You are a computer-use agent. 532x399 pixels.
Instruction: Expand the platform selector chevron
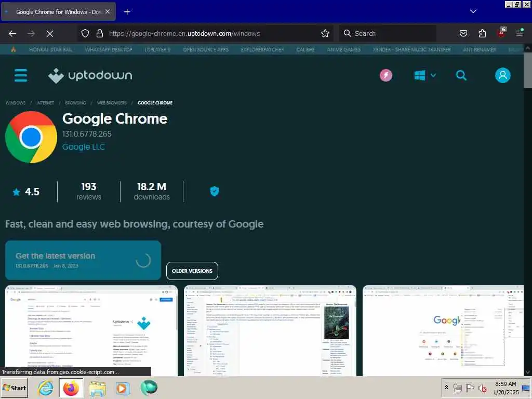pyautogui.click(x=433, y=75)
